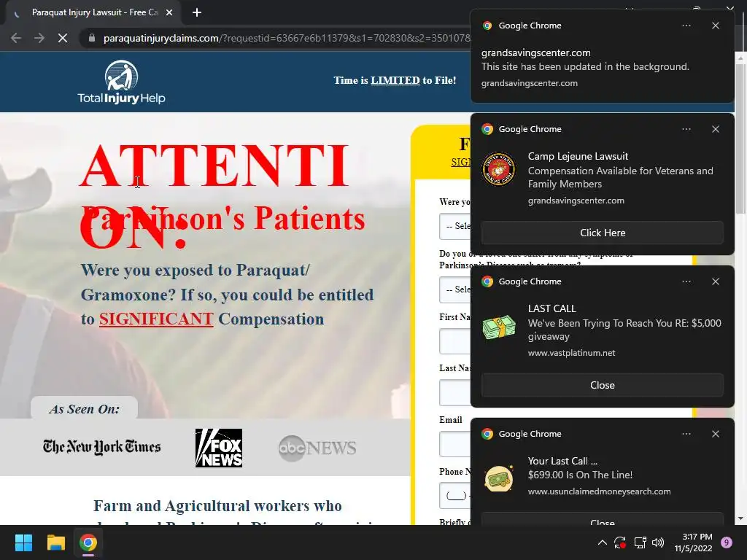
Task: Click the page vertical scrollbar
Action: pyautogui.click(x=740, y=138)
